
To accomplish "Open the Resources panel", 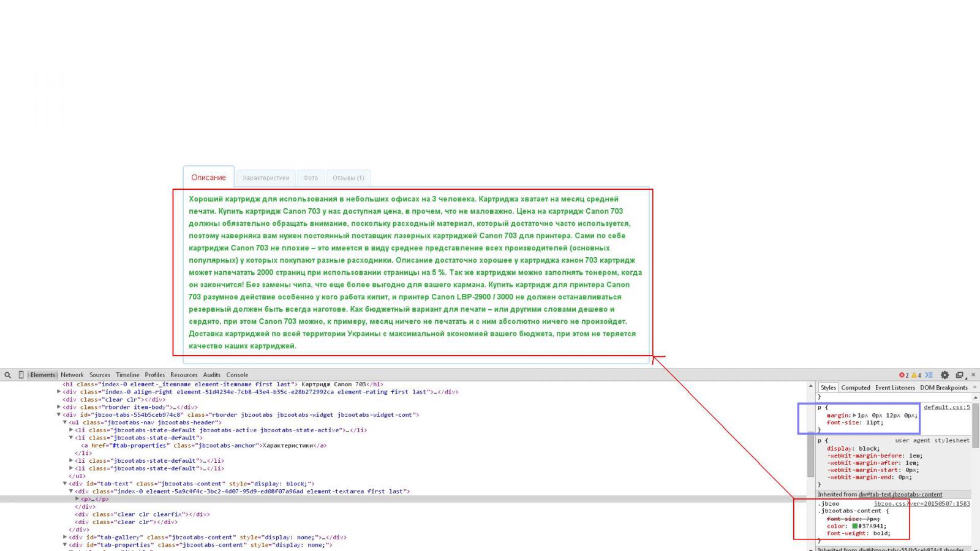I will pyautogui.click(x=184, y=375).
